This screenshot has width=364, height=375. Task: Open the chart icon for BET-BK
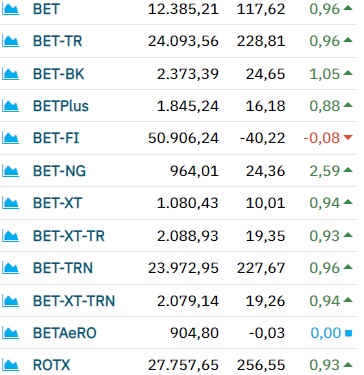point(10,74)
